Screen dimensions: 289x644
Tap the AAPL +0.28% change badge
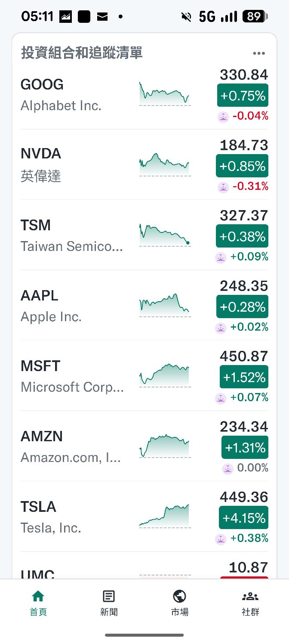(x=242, y=307)
